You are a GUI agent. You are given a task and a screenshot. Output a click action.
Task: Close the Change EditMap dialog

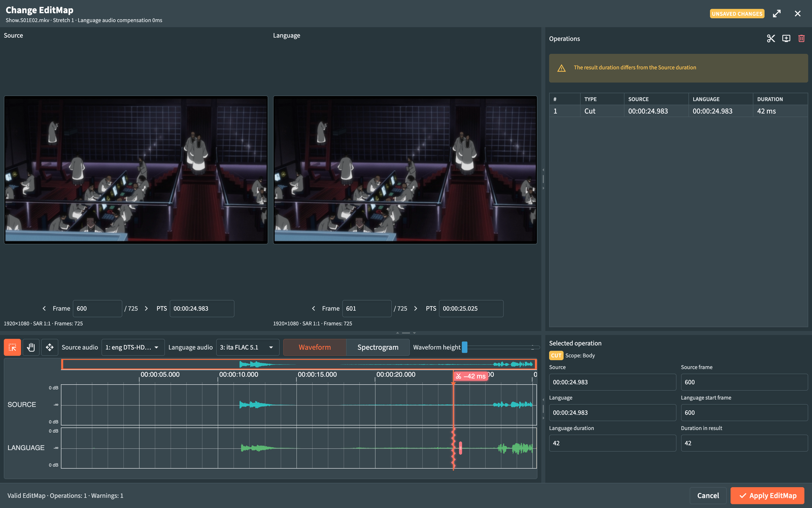click(x=798, y=14)
